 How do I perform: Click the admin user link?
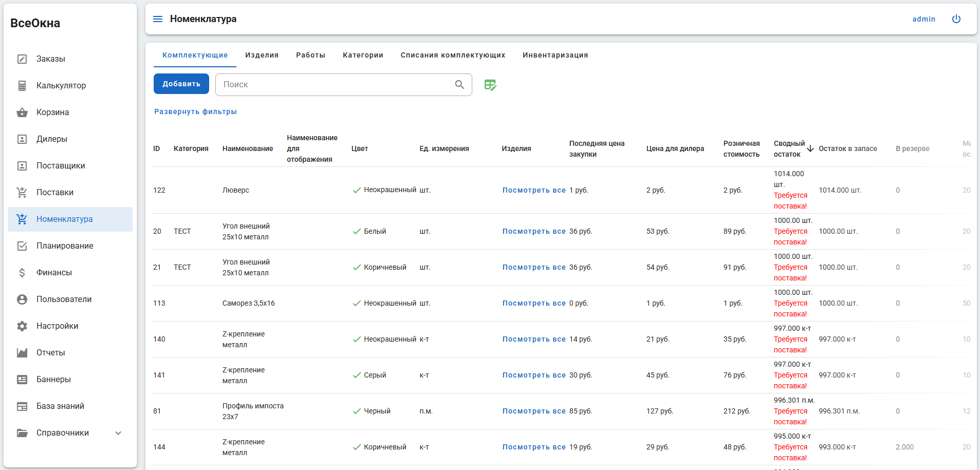(x=923, y=19)
